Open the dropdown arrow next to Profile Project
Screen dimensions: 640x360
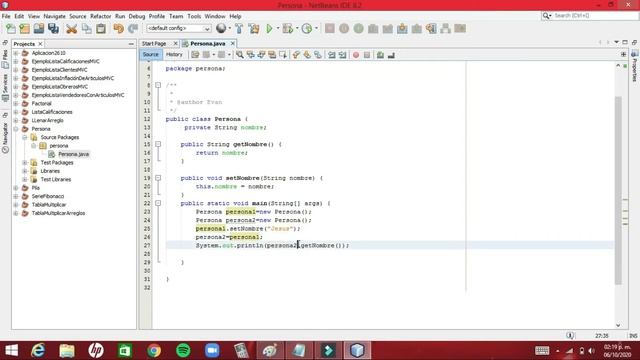(x=316, y=29)
